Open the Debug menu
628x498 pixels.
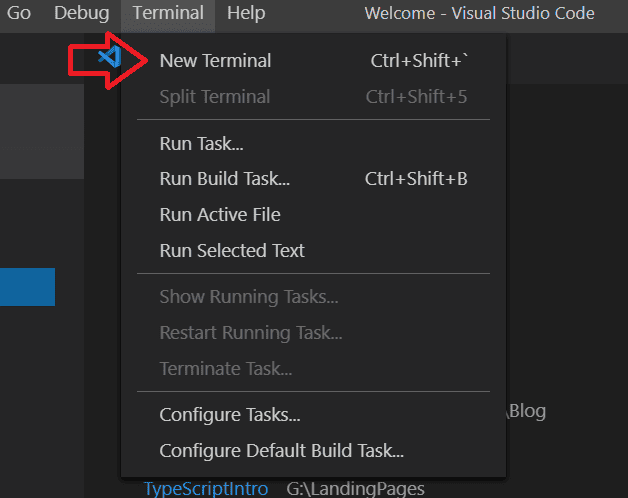[82, 13]
